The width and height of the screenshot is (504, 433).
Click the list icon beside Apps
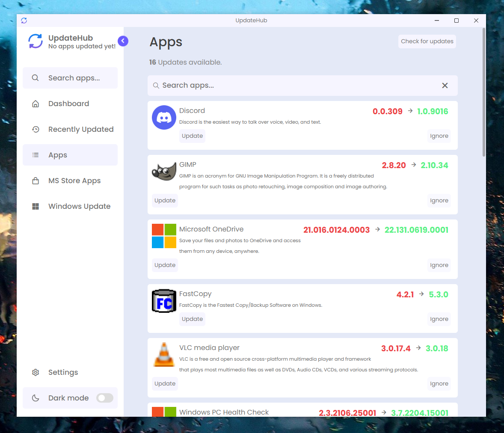(x=36, y=155)
